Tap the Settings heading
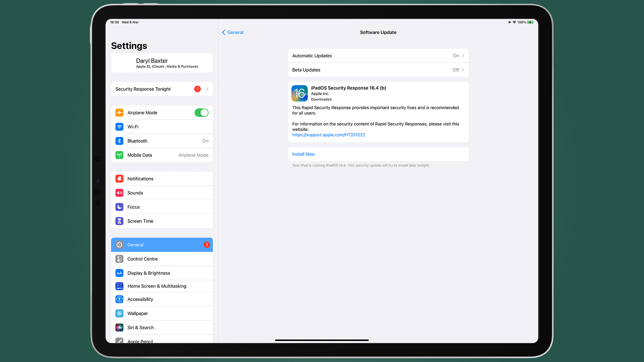Screen dimensions: 644x362 tap(129, 46)
